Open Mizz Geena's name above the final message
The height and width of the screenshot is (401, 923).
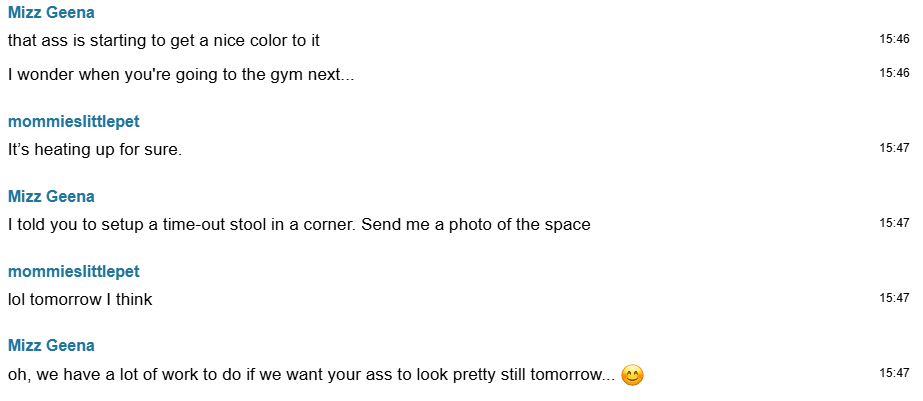tap(51, 346)
